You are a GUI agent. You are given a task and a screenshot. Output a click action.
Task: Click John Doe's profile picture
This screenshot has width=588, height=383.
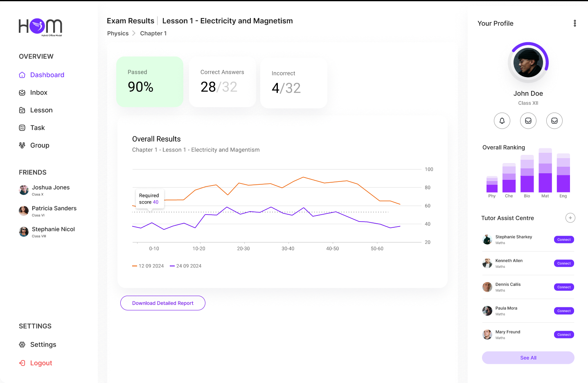tap(528, 62)
